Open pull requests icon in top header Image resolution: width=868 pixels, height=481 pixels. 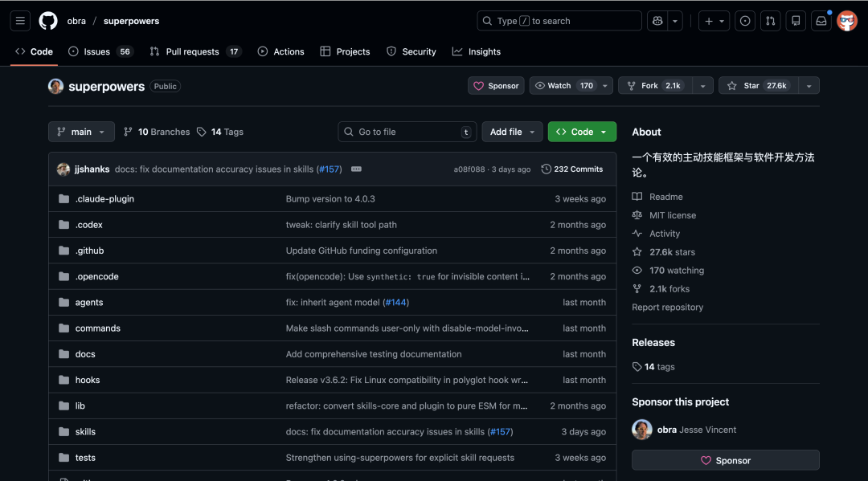coord(771,21)
